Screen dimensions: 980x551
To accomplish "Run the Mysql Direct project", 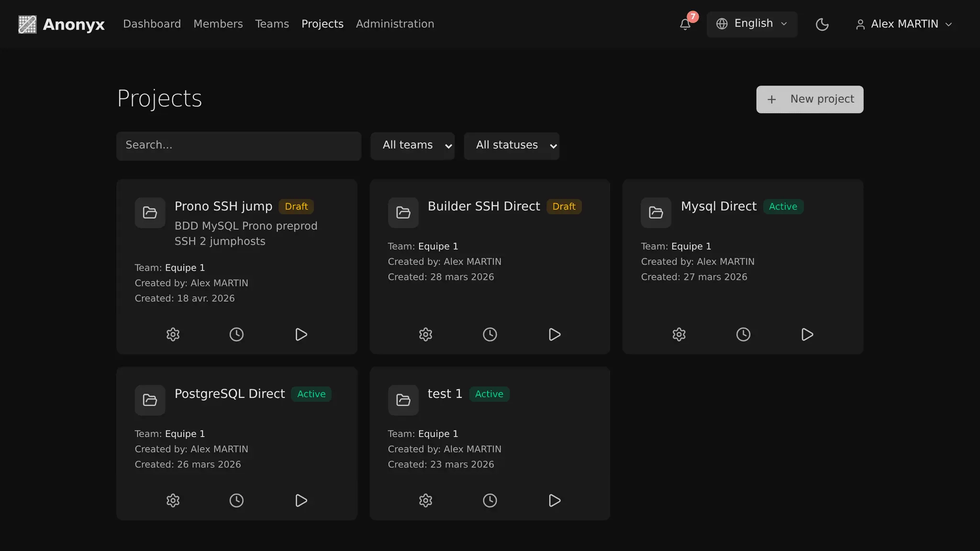I will [807, 334].
